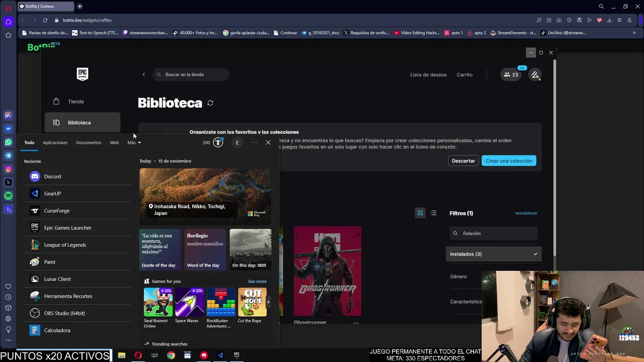Open Steal Brainrot Online game tile
Screen dimensions: 644x362
[158, 308]
